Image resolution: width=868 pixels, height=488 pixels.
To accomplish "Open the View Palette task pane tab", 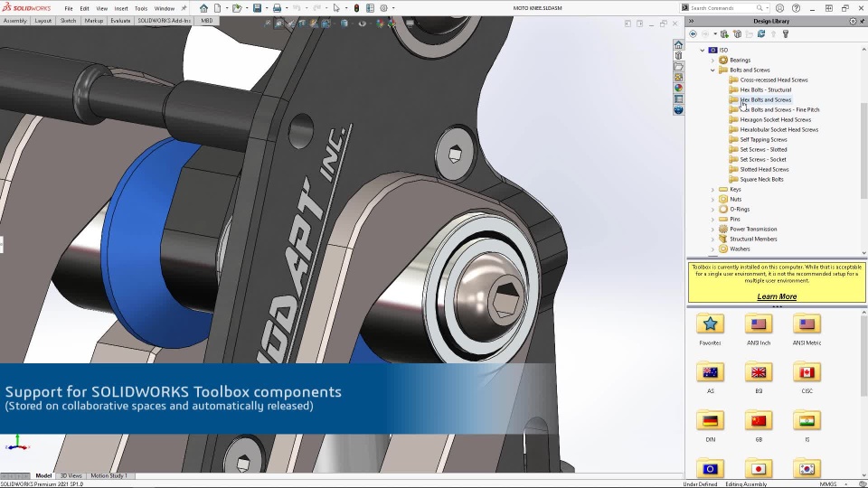I will point(678,78).
